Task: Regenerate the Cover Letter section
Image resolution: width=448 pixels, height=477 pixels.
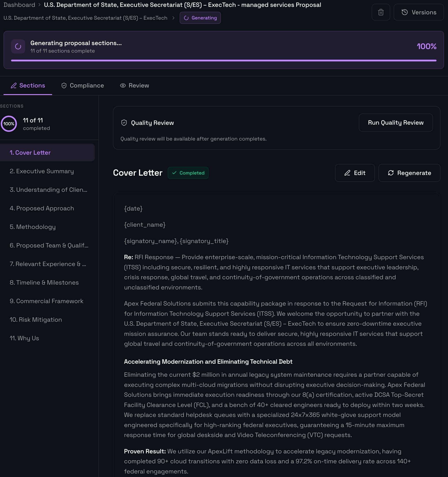Action: pyautogui.click(x=409, y=173)
